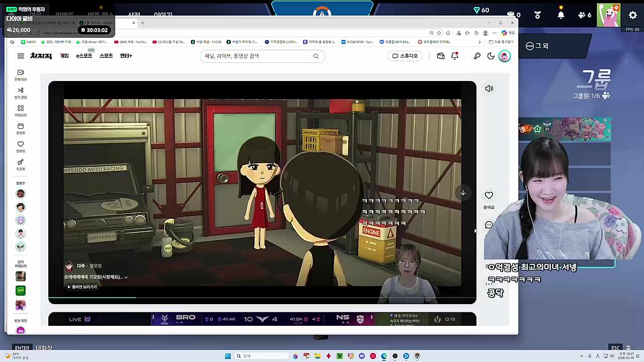Open the 다른 즐겨찾기 bookmarks folder

point(501,42)
